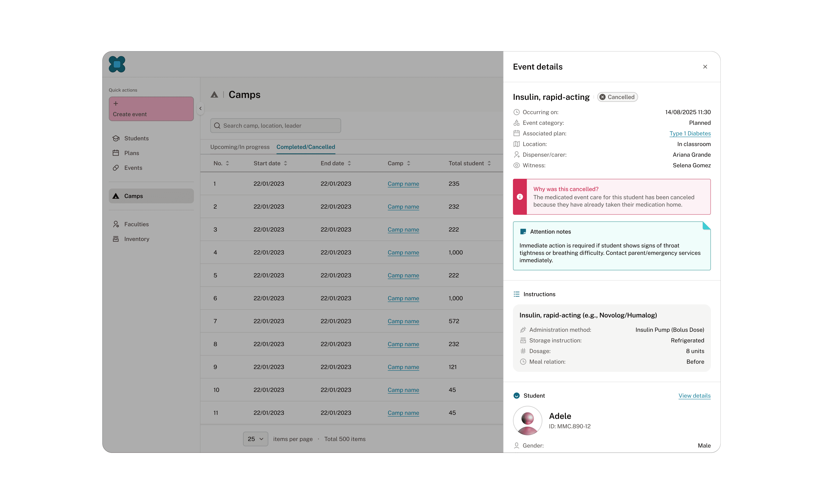This screenshot has width=823, height=504.
Task: Click the Students graduation cap icon
Action: (x=116, y=138)
